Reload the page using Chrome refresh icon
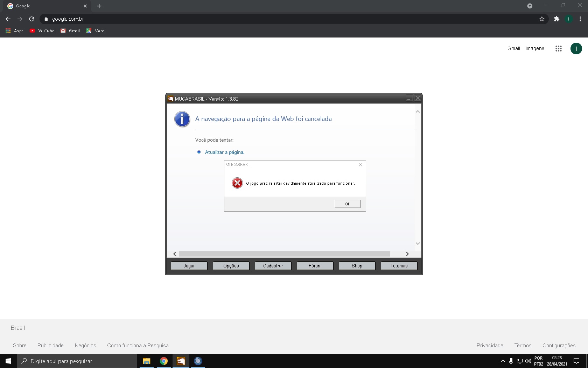The width and height of the screenshot is (588, 368). 31,19
